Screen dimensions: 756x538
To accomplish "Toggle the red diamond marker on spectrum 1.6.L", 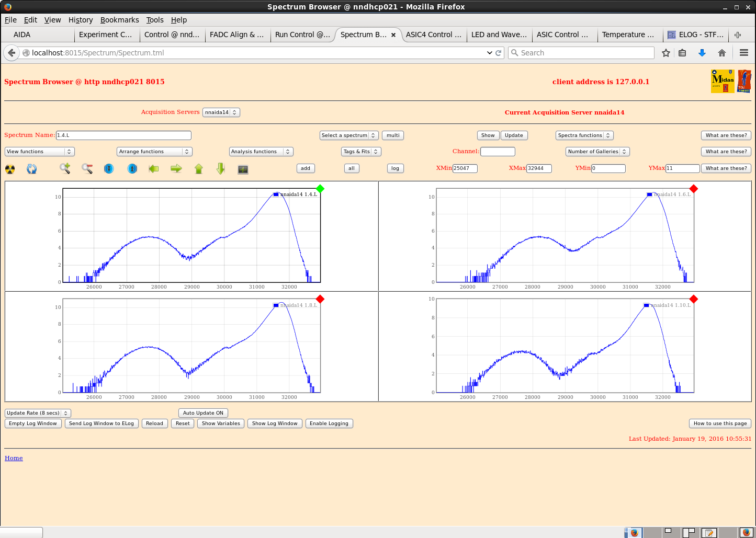I will tap(694, 189).
